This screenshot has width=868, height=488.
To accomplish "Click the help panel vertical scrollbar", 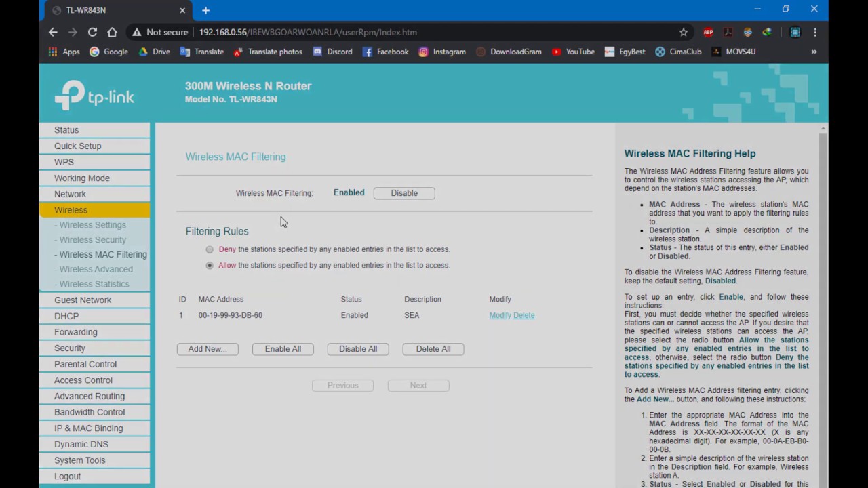I will point(823,305).
